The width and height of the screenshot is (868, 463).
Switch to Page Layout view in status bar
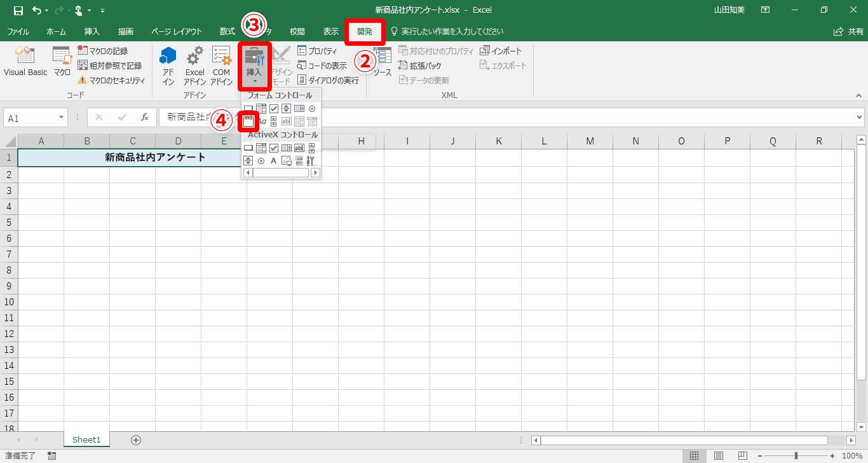(x=719, y=456)
